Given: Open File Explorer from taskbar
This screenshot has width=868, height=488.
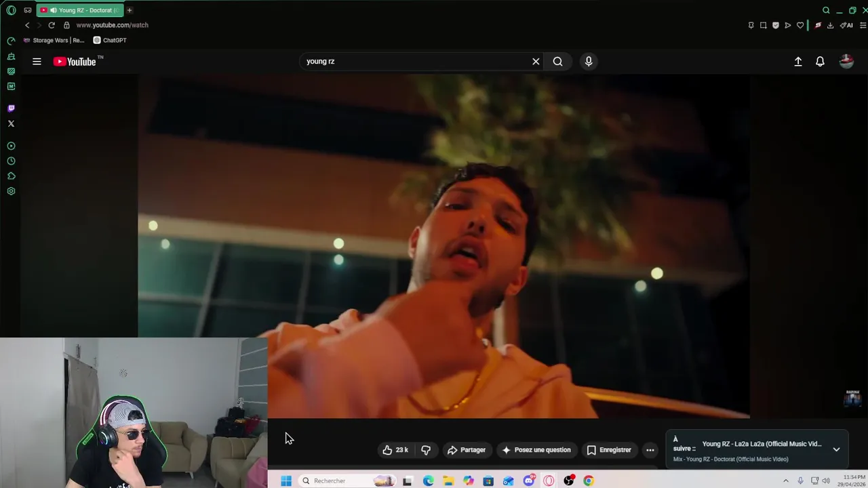Looking at the screenshot, I should tap(448, 481).
